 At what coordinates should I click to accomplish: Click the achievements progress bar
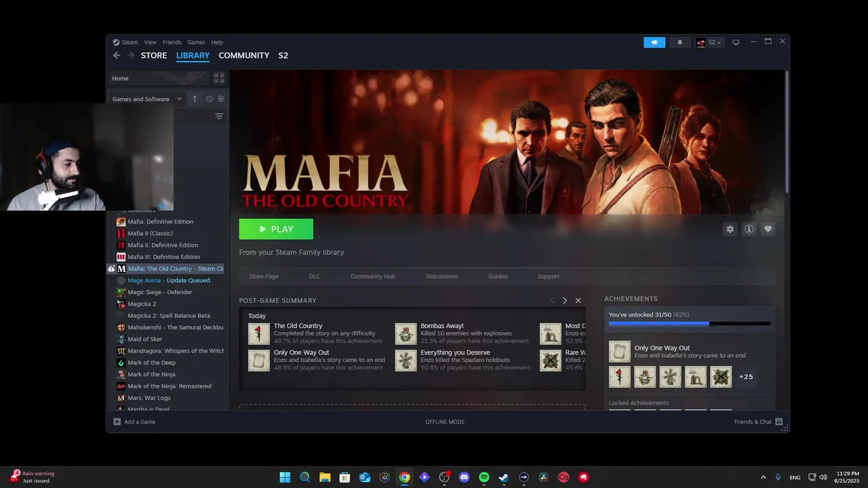[690, 324]
